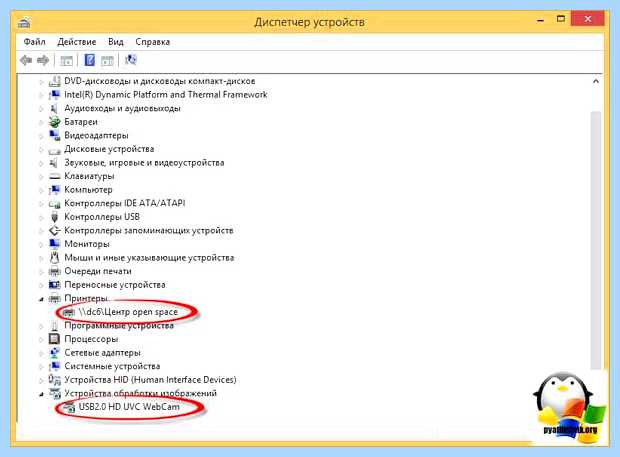Click the Устройства HID icon
The image size is (620, 457).
tap(54, 380)
